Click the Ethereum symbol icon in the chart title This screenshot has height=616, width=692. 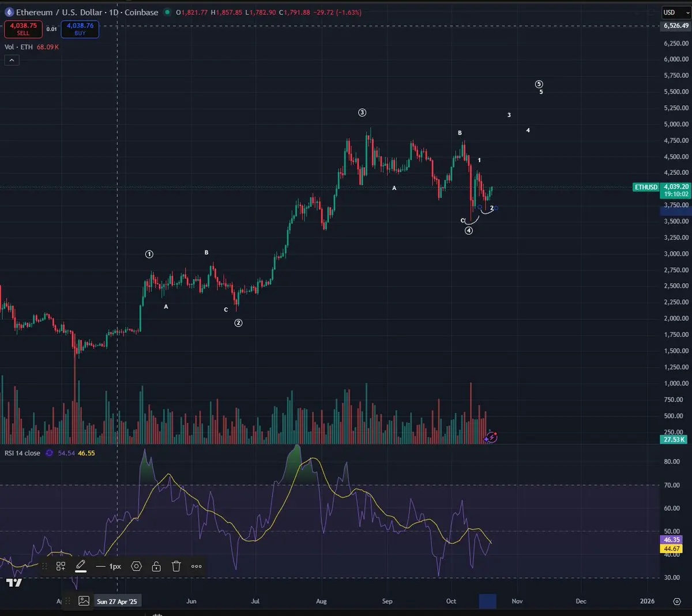click(x=9, y=12)
